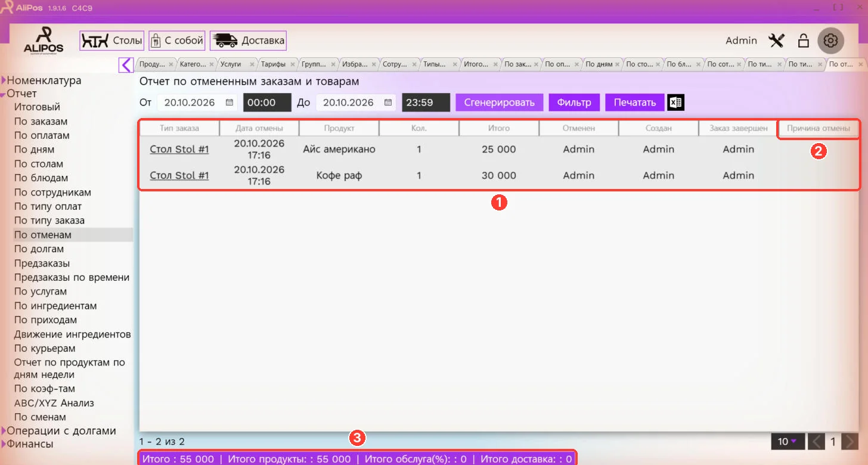Screen dimensions: 868x465
Task: Open calendar icon for the До date
Action: click(388, 103)
